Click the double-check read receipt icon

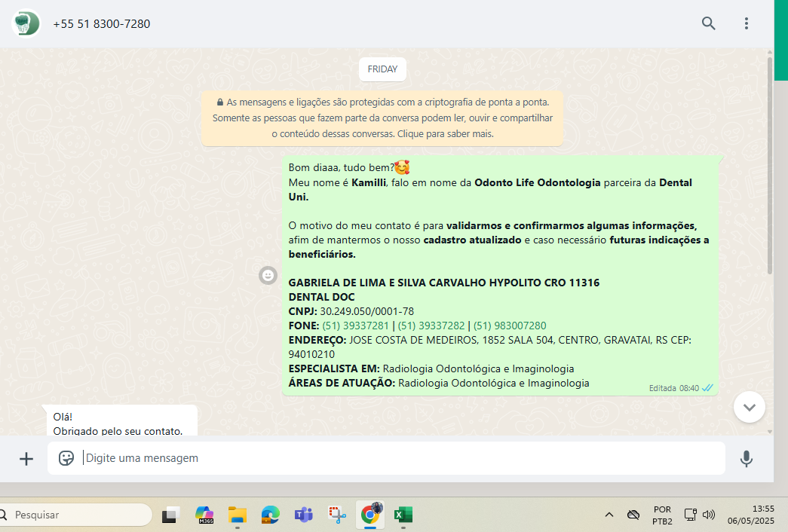pyautogui.click(x=707, y=388)
